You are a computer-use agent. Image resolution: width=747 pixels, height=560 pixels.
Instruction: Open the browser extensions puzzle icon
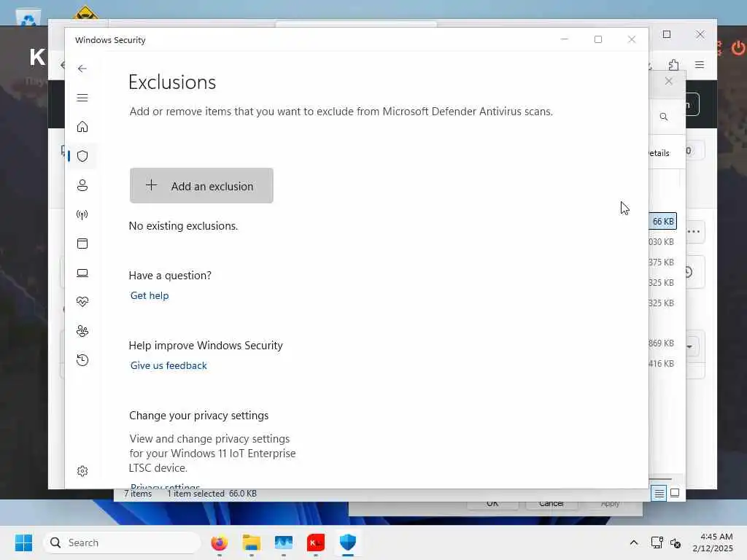[673, 65]
